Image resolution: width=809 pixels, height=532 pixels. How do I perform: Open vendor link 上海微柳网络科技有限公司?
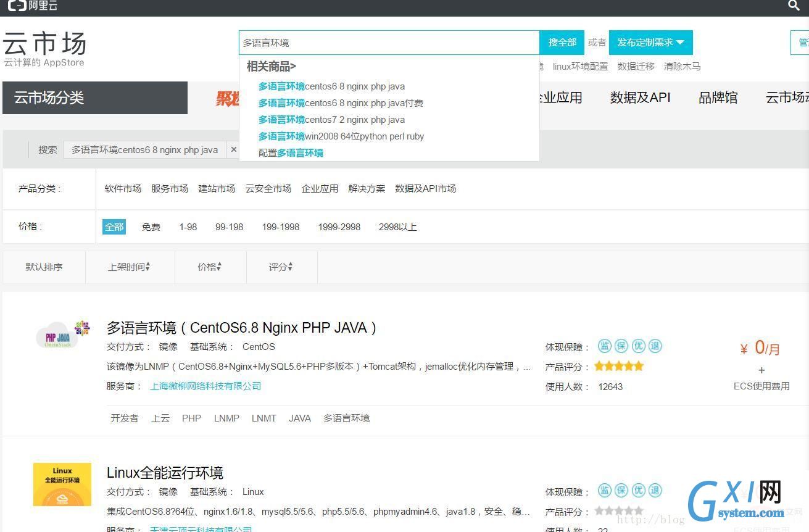(x=205, y=386)
